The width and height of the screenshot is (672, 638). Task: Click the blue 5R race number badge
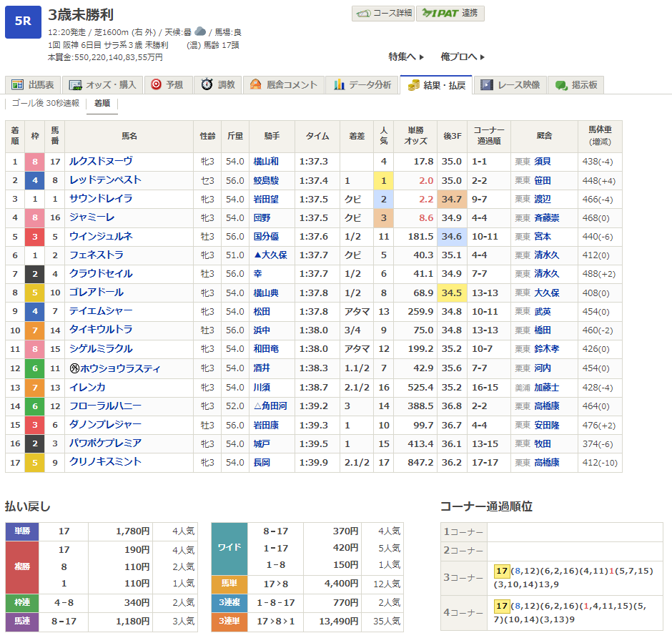click(23, 21)
